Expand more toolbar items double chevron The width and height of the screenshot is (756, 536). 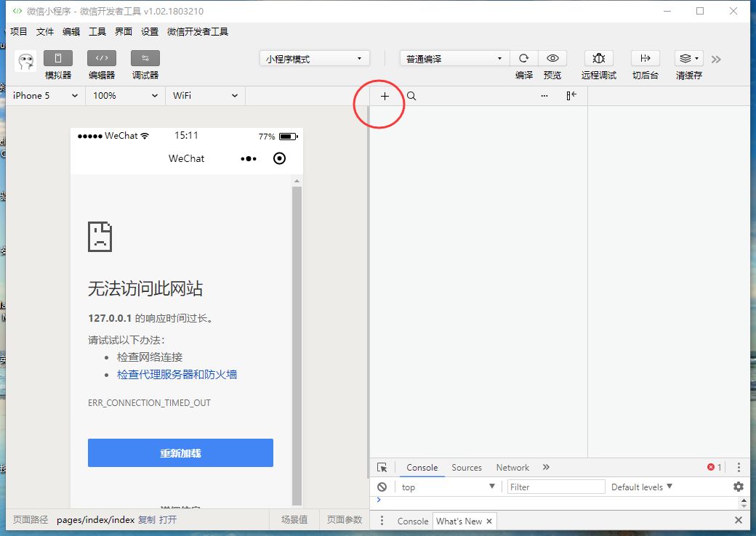click(x=716, y=60)
